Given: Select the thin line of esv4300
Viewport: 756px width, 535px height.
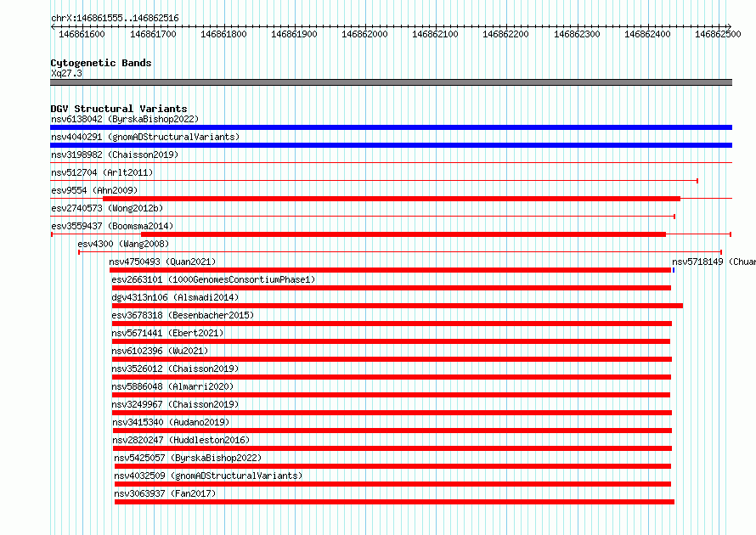Looking at the screenshot, I should click(400, 252).
